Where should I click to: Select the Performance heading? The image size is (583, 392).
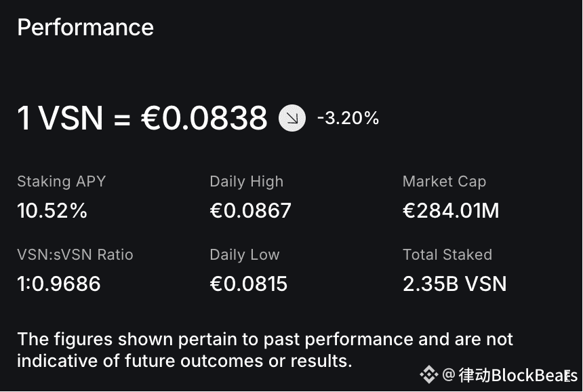click(x=85, y=28)
